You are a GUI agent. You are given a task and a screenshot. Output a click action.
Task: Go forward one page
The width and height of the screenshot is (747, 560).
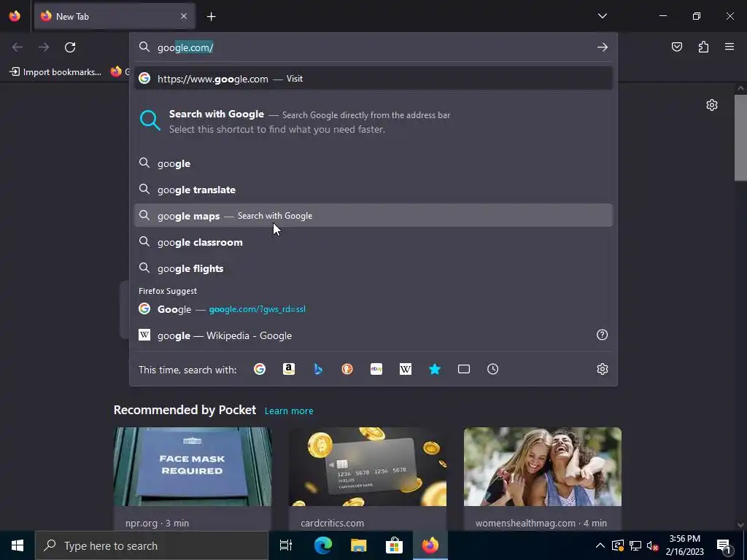coord(44,47)
